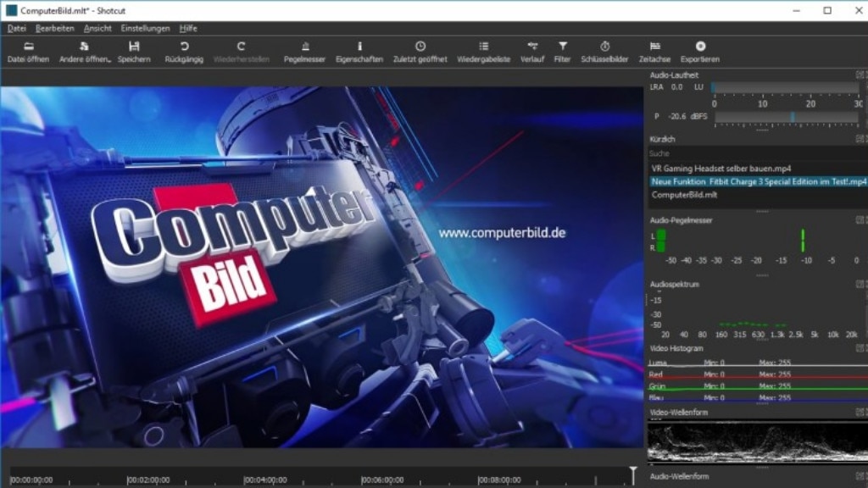Minimize the Shotcut window
868x488 pixels.
click(x=796, y=10)
